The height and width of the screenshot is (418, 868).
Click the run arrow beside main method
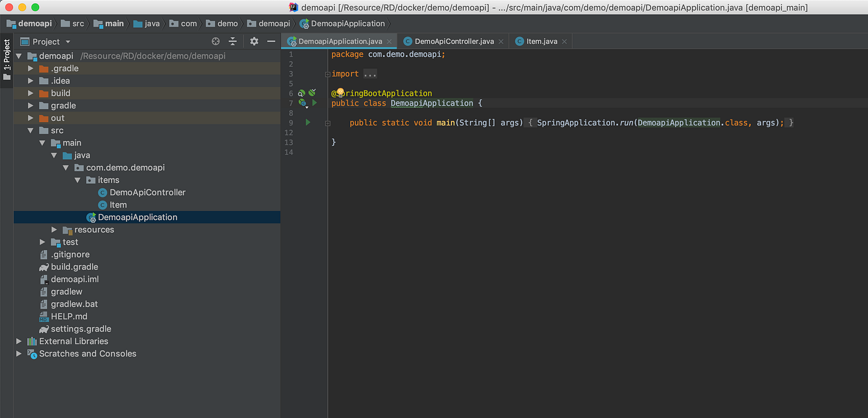pos(308,123)
